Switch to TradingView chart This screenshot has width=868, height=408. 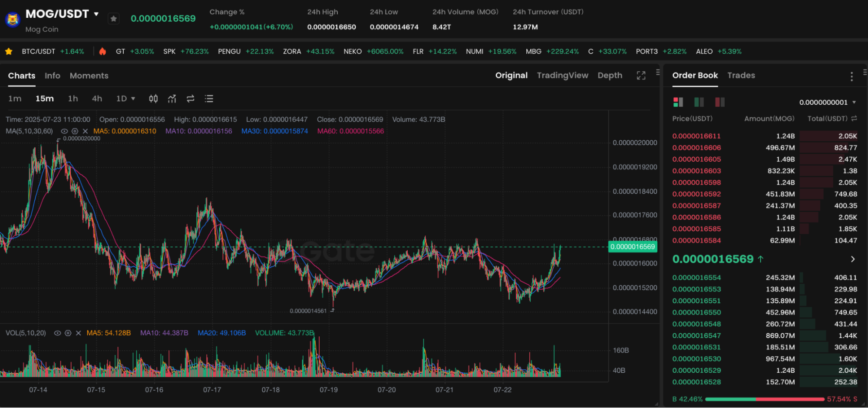tap(562, 75)
